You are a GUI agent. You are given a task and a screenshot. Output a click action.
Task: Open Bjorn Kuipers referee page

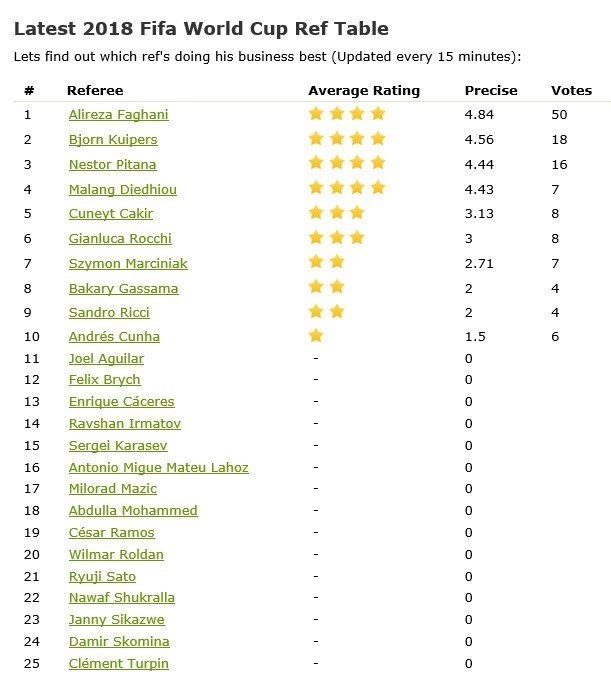(112, 140)
